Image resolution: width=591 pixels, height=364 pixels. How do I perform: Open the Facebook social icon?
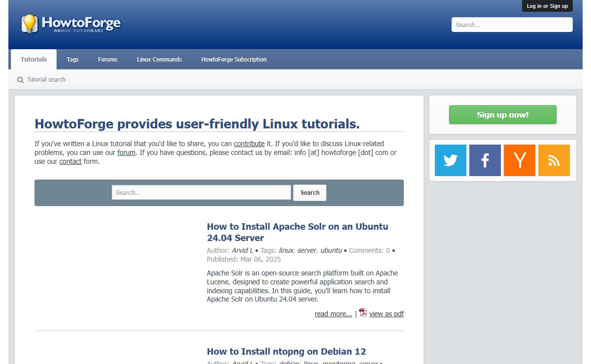tap(485, 160)
